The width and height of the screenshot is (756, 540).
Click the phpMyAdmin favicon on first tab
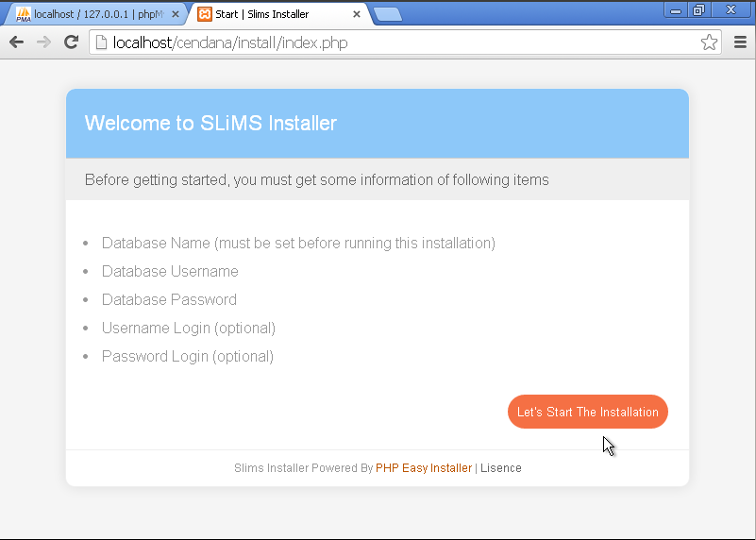pos(24,14)
